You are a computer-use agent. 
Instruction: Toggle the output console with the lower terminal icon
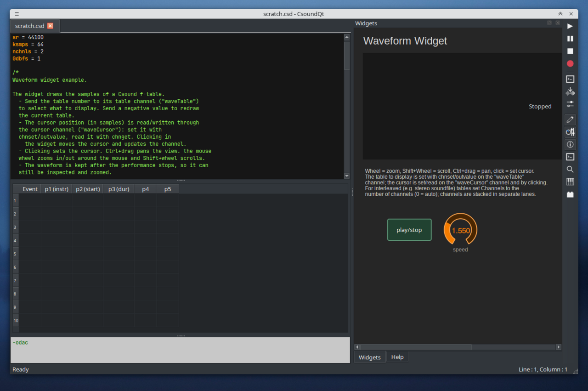tap(570, 157)
